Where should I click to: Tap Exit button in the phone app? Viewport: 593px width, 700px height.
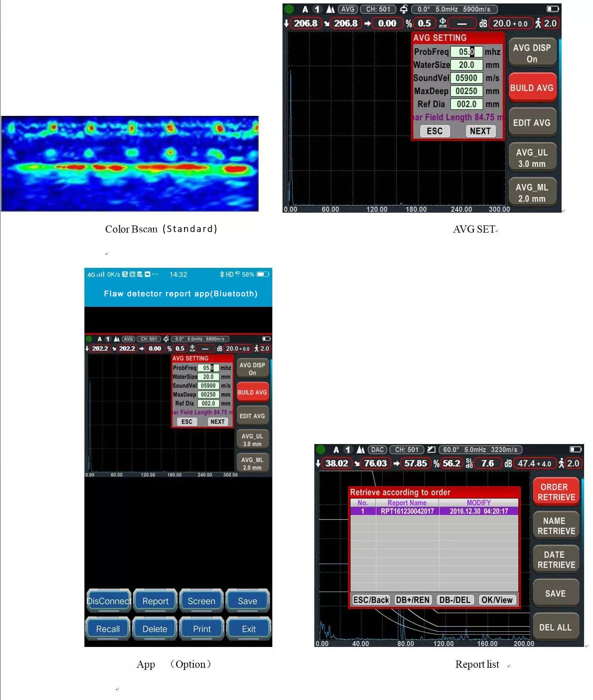[x=249, y=629]
